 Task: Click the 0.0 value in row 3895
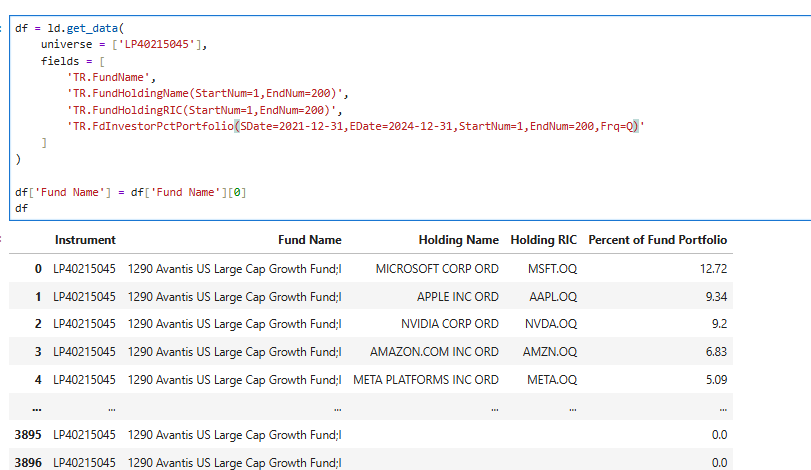pyautogui.click(x=719, y=435)
